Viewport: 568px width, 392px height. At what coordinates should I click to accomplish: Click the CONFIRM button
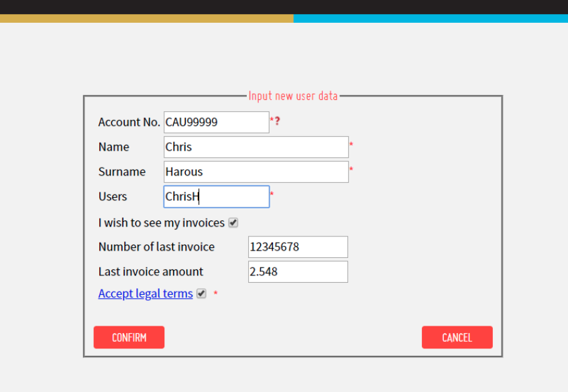(x=129, y=337)
